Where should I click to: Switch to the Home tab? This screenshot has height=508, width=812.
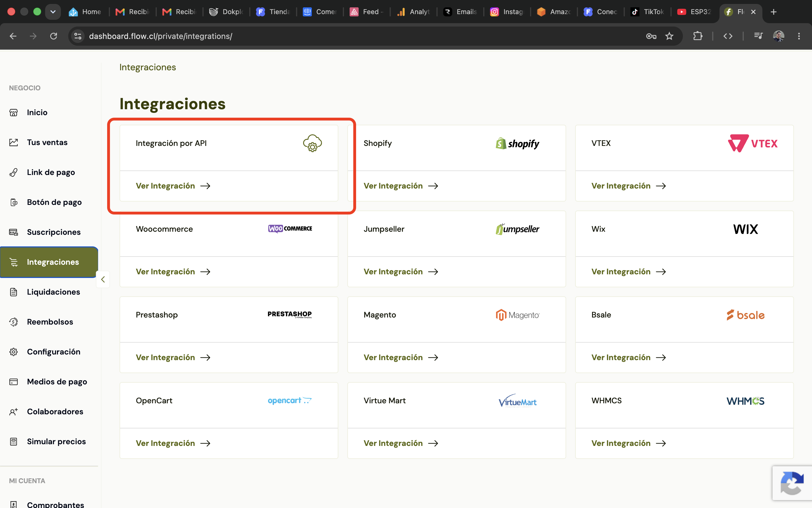click(x=85, y=12)
